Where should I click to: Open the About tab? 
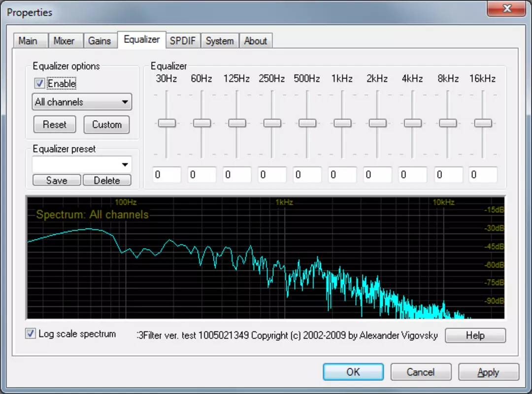coord(256,41)
